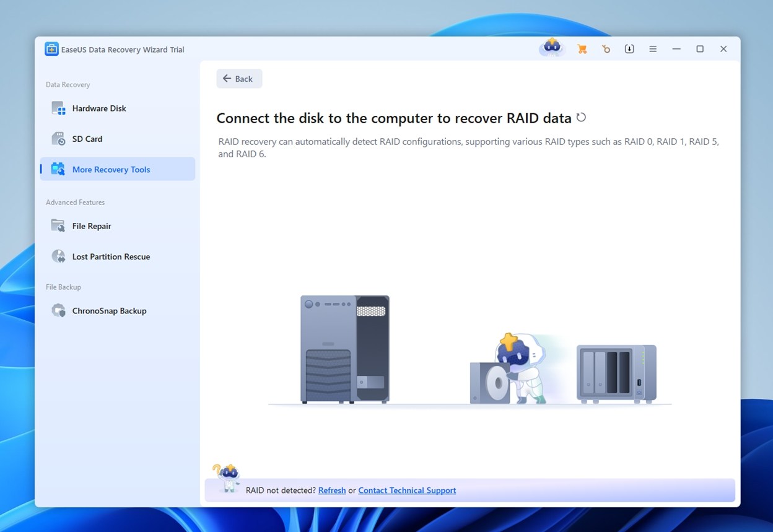Click the Refresh link in bottom bar
The image size is (773, 532).
(x=332, y=491)
